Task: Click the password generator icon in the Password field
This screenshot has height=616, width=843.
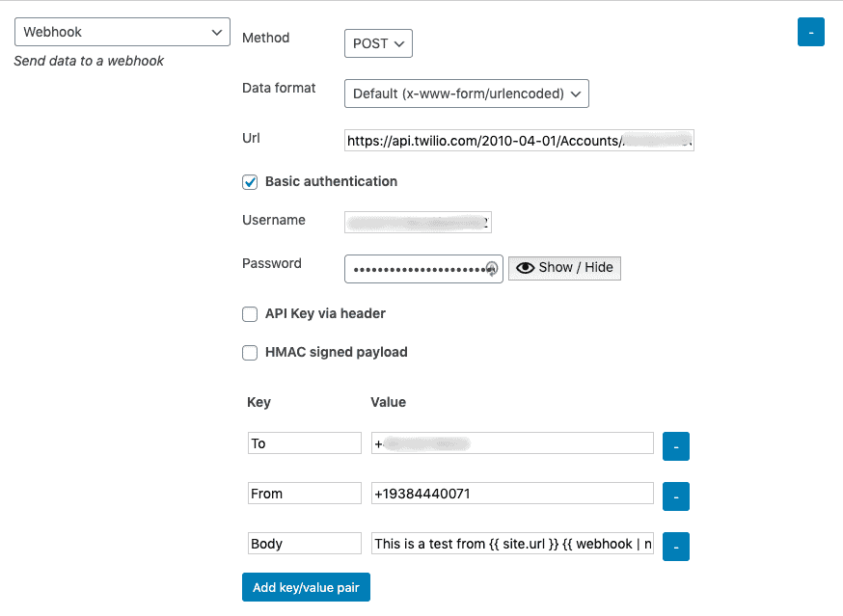Action: pos(492,269)
